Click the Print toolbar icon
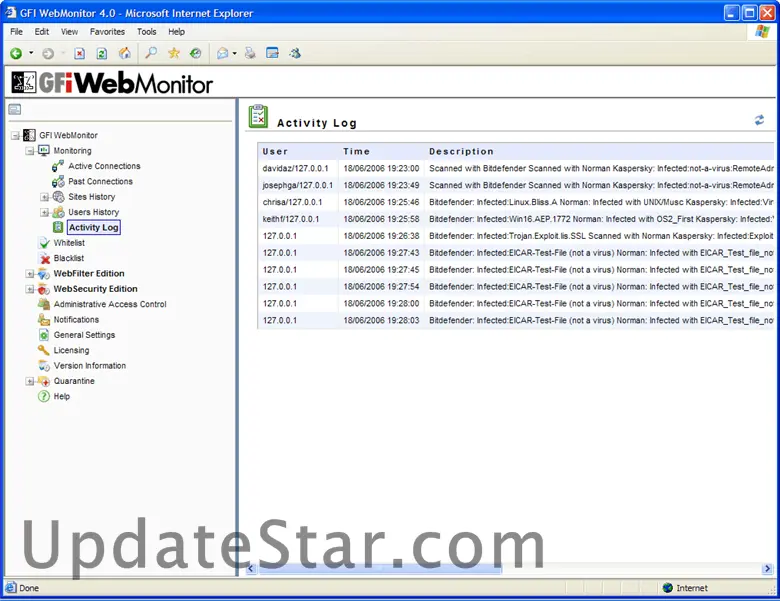This screenshot has width=780, height=601. point(250,53)
